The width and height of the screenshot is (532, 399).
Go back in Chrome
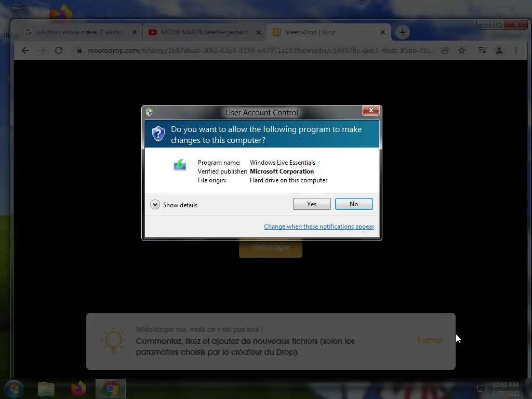[25, 50]
